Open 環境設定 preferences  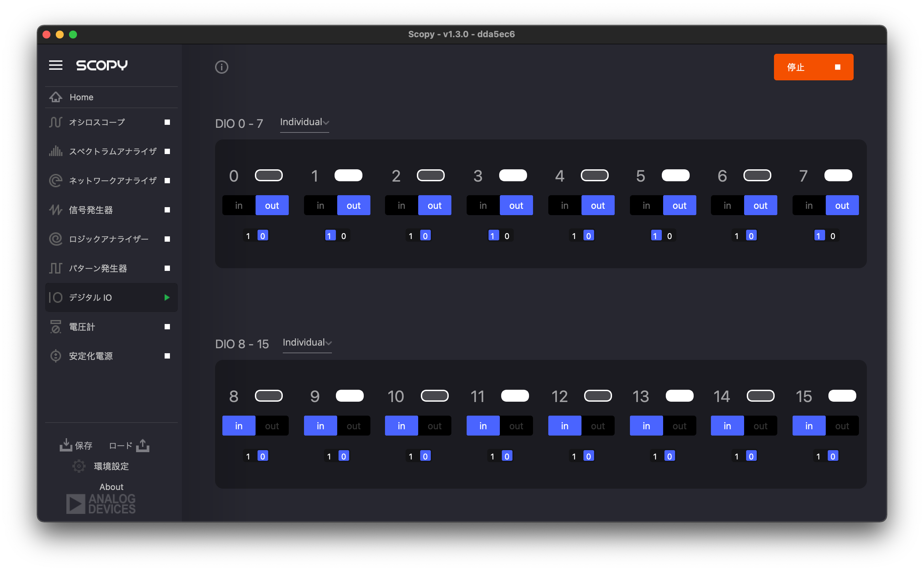(x=101, y=466)
